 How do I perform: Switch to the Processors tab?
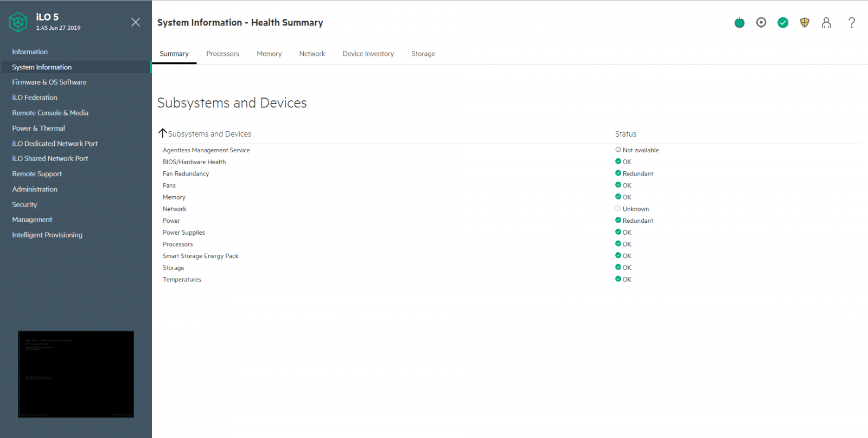coord(222,54)
